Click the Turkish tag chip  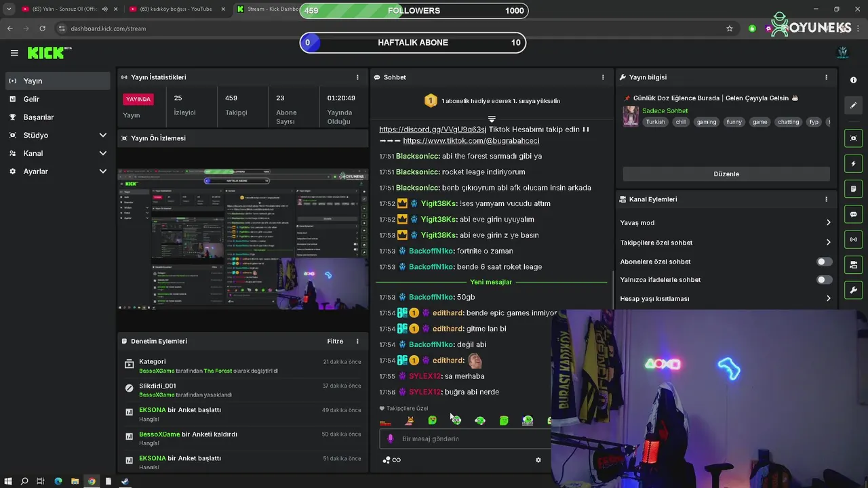[x=655, y=122]
